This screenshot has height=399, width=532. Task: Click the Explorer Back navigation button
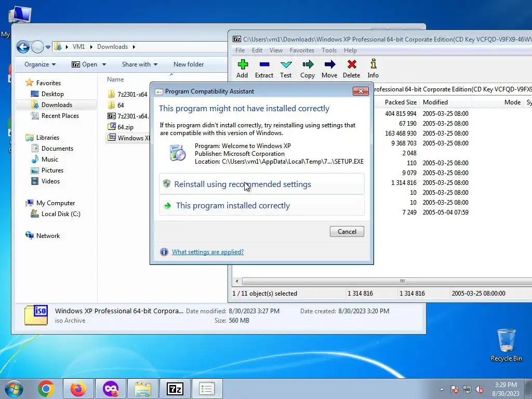pyautogui.click(x=23, y=47)
